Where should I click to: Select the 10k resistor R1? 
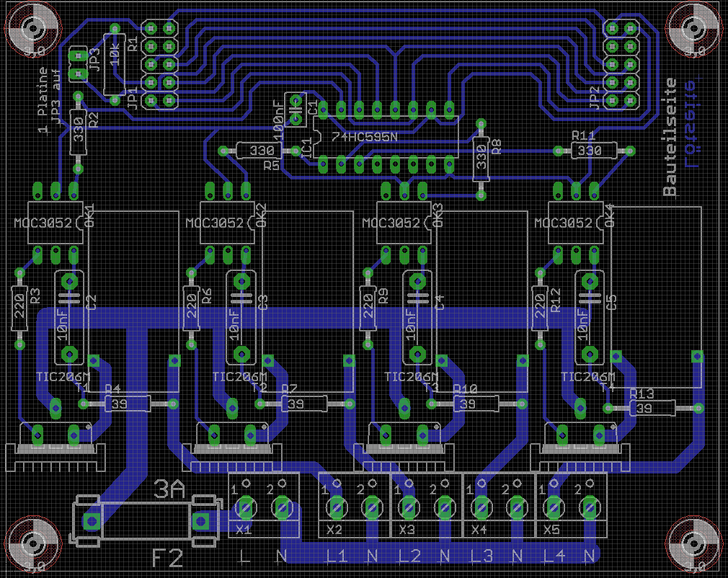coord(114,64)
